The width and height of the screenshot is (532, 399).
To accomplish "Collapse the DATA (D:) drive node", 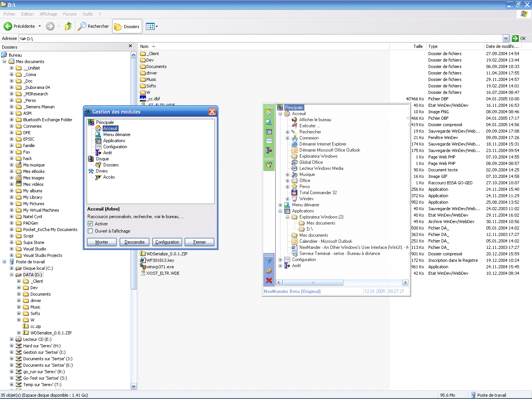I will coord(11,275).
